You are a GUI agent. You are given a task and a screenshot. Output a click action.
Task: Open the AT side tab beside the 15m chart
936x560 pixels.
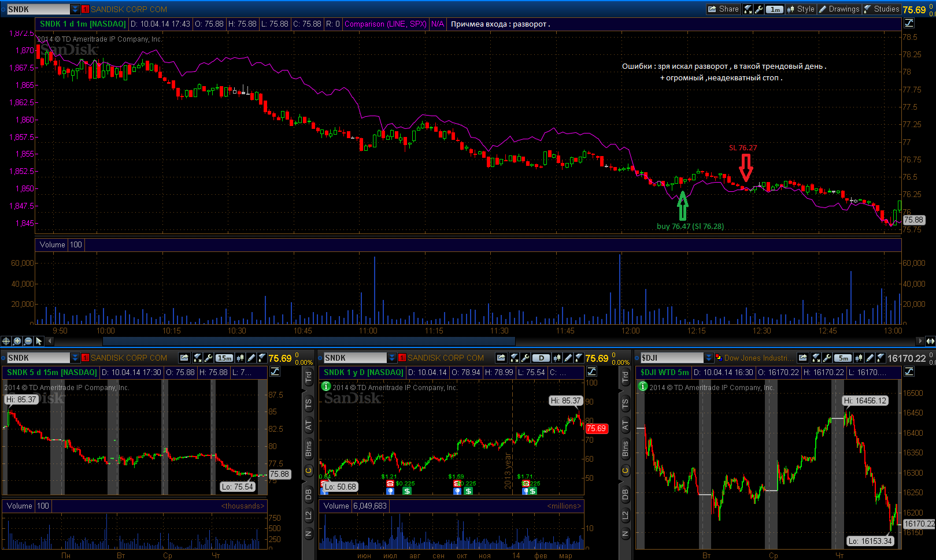click(308, 425)
